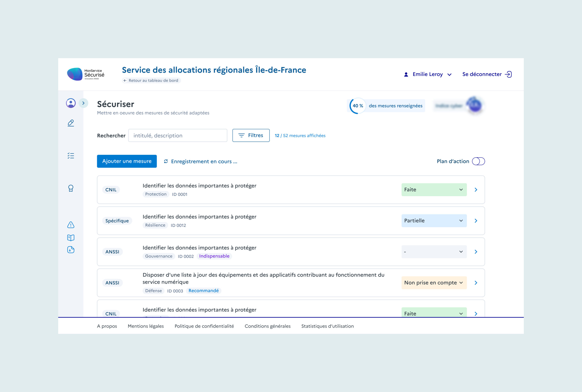This screenshot has width=582, height=392.
Task: Open the Faite status dropdown for ID 0001
Action: click(x=434, y=190)
